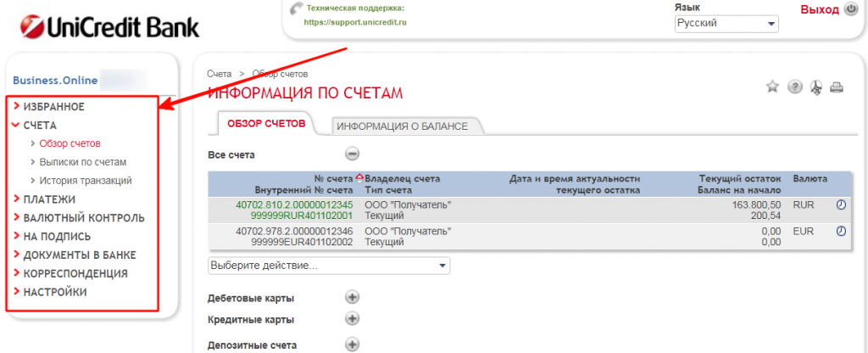
Task: Click starting balance 200,54
Action: click(766, 215)
